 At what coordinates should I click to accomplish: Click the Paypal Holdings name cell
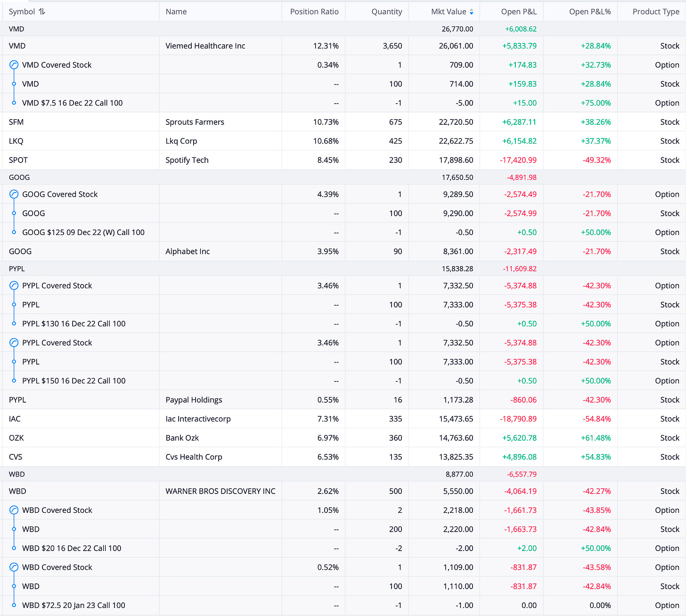click(194, 400)
